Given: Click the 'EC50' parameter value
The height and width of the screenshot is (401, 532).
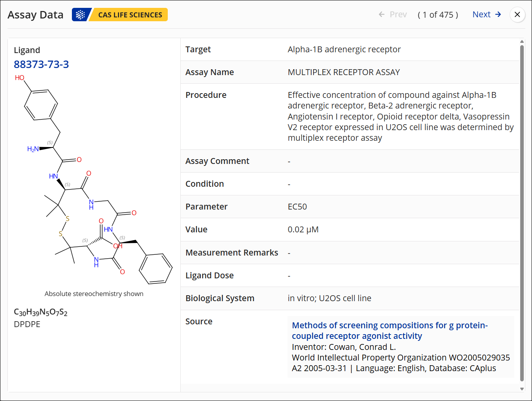Looking at the screenshot, I should click(297, 207).
